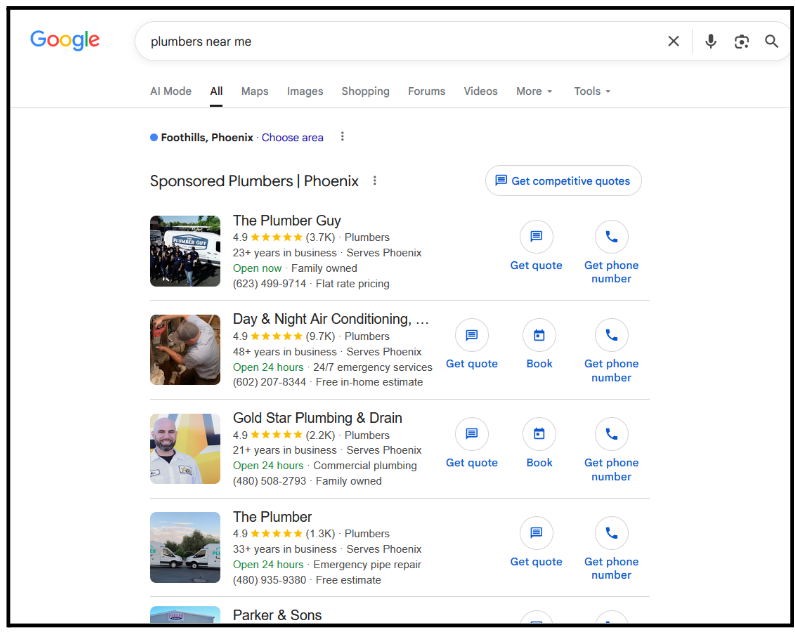Click Book calendar icon for Day & Night
This screenshot has width=795, height=632.
coord(539,334)
